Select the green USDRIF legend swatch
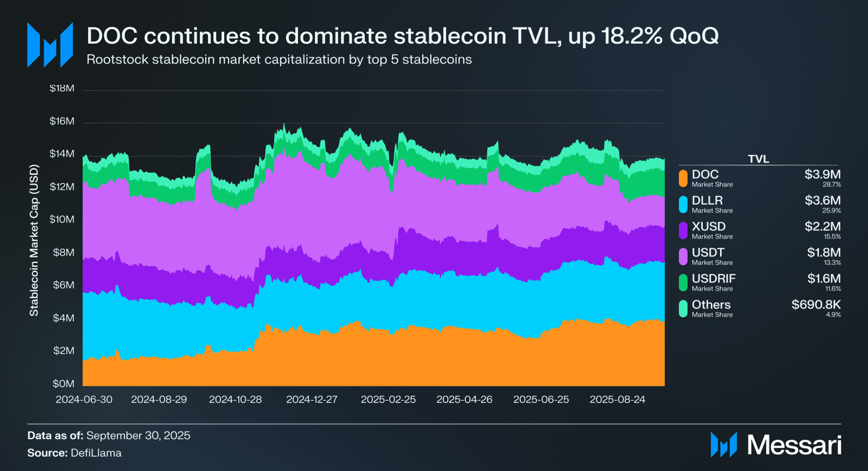 (x=683, y=283)
